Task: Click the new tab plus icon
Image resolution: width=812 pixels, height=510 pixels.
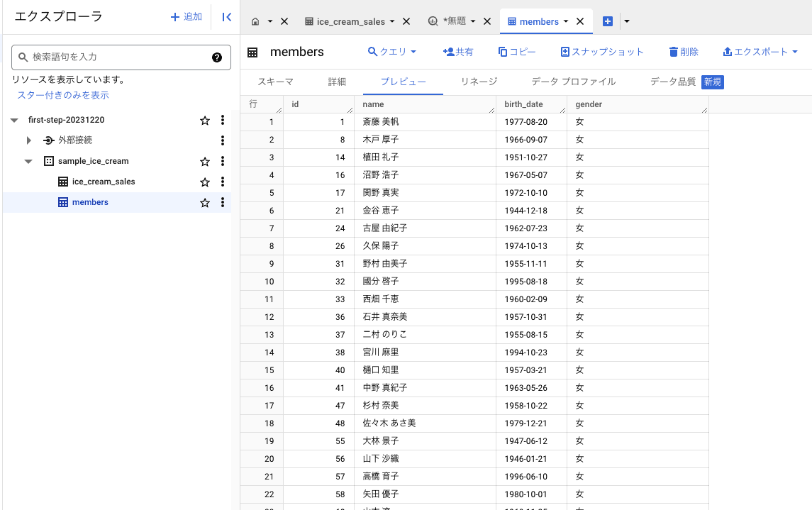Action: 607,22
